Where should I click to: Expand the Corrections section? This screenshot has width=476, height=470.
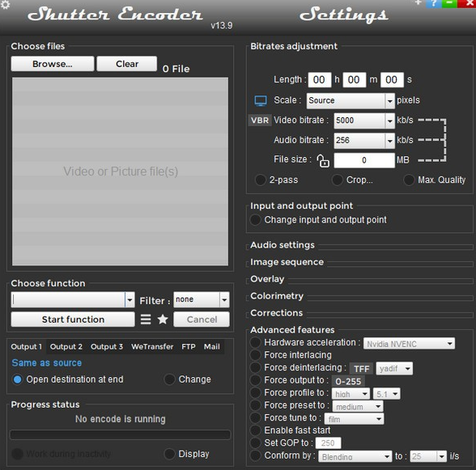coord(276,313)
